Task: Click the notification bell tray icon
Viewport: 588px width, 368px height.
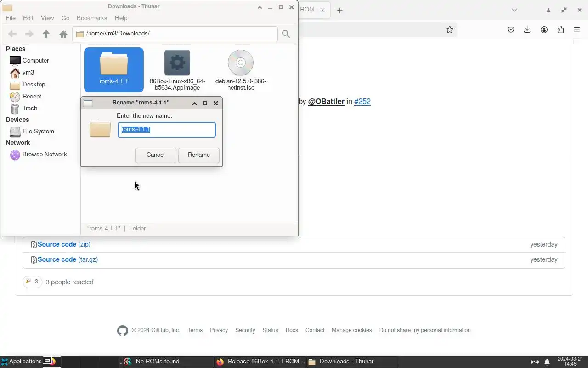Action: pos(547,362)
